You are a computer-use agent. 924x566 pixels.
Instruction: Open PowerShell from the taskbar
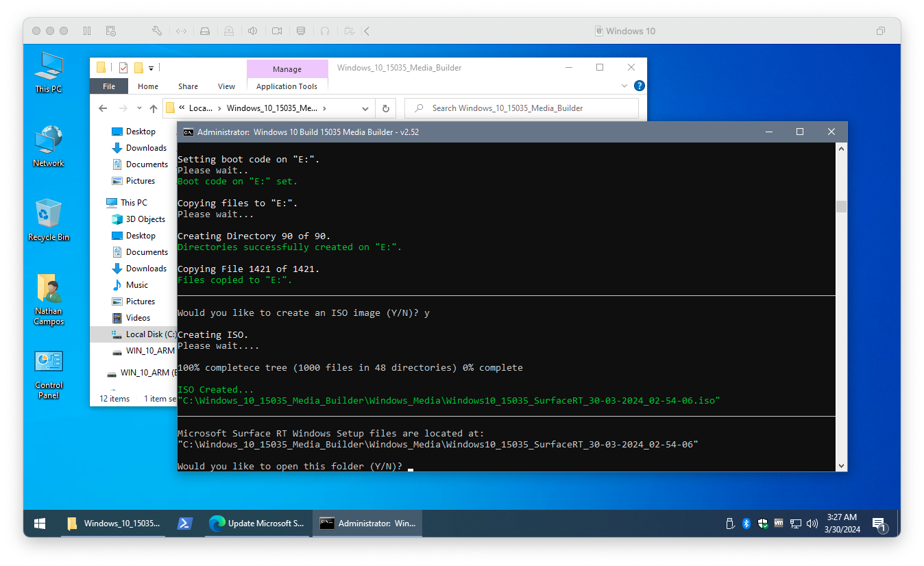(184, 524)
